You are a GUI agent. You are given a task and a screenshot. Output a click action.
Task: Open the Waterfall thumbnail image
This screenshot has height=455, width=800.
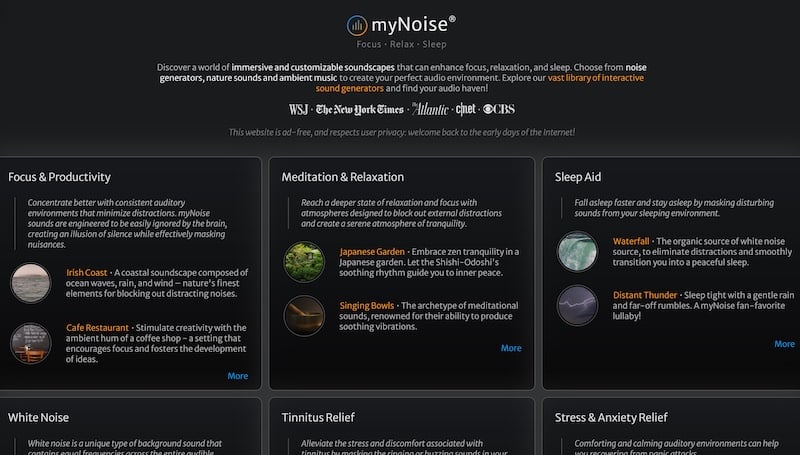click(x=577, y=251)
